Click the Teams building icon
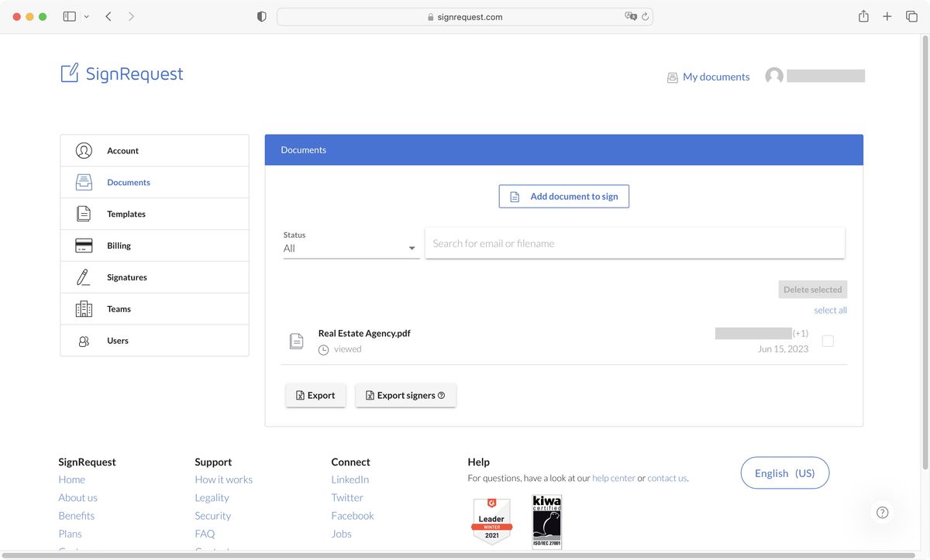This screenshot has width=930, height=560. click(x=84, y=309)
